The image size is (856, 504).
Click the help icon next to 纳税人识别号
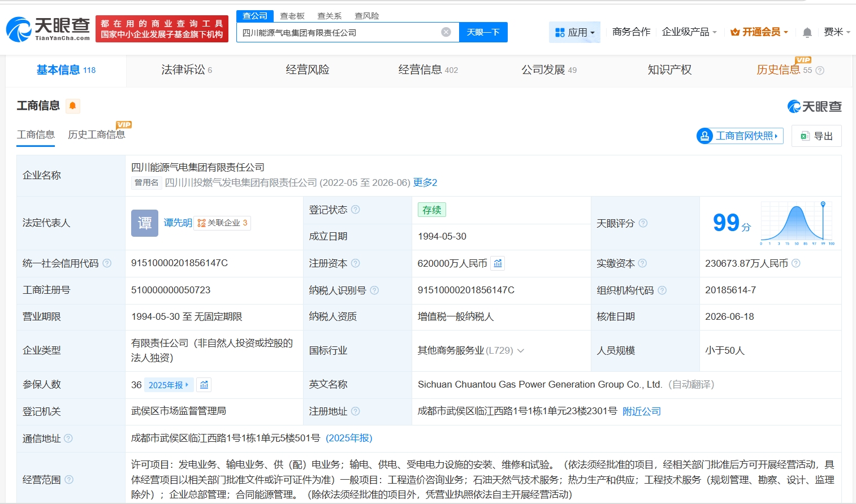[374, 290]
